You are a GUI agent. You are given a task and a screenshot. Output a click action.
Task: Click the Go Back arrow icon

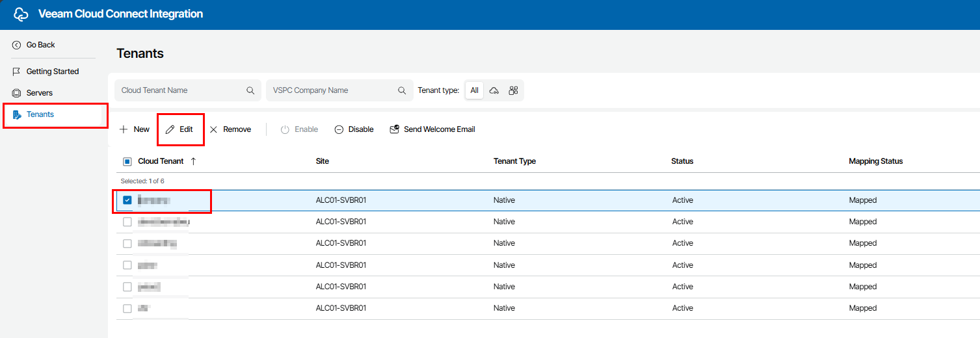(17, 45)
